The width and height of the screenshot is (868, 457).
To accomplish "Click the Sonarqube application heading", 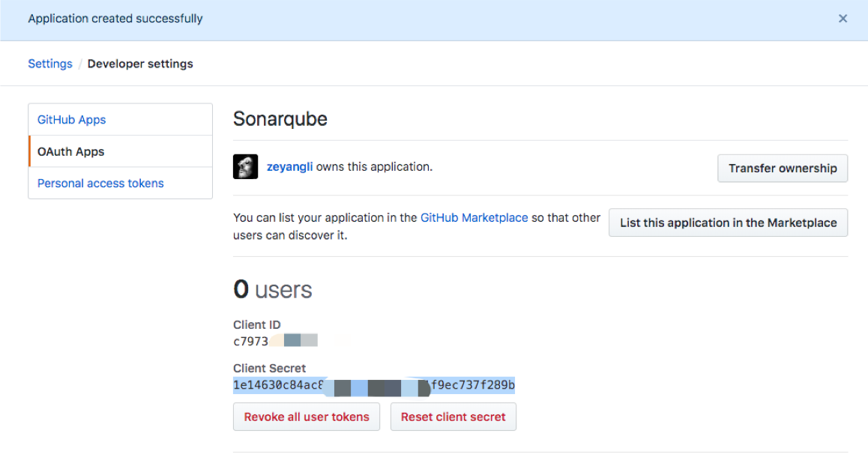I will point(280,119).
